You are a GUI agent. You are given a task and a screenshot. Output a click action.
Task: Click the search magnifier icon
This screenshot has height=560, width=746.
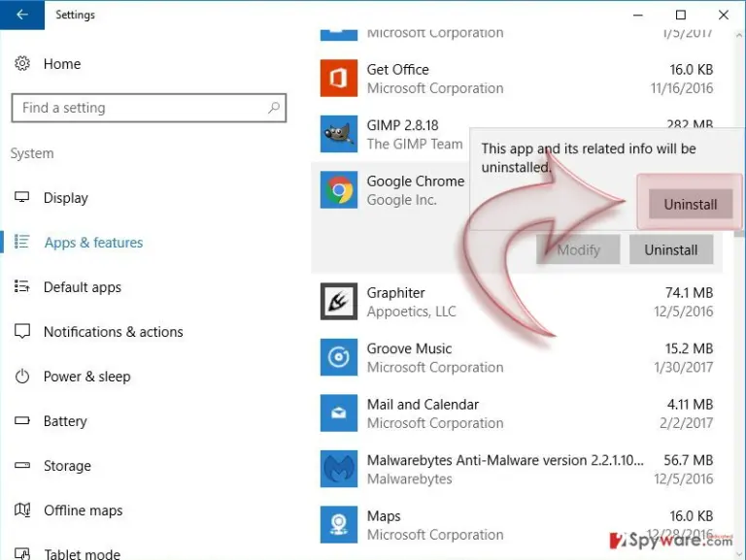pyautogui.click(x=274, y=108)
